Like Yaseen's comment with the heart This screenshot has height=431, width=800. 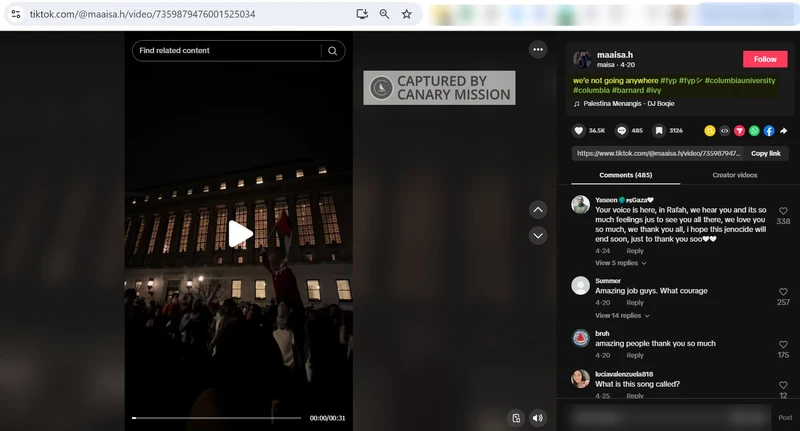click(783, 211)
